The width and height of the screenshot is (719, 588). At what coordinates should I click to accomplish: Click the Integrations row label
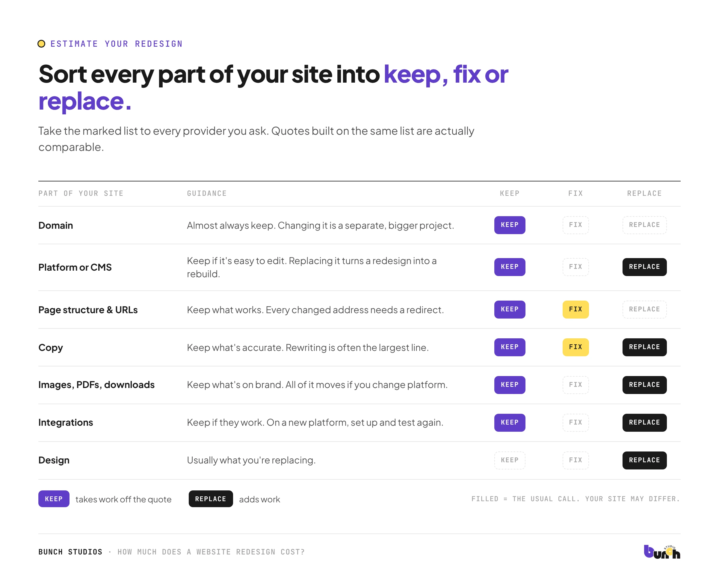tap(65, 423)
